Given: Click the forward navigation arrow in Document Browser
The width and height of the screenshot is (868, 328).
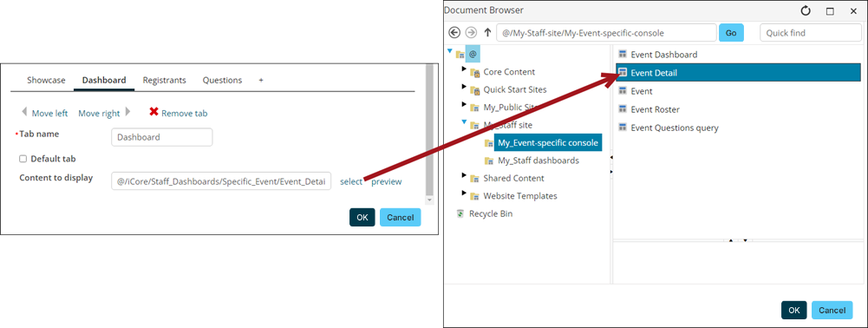Looking at the screenshot, I should [471, 33].
